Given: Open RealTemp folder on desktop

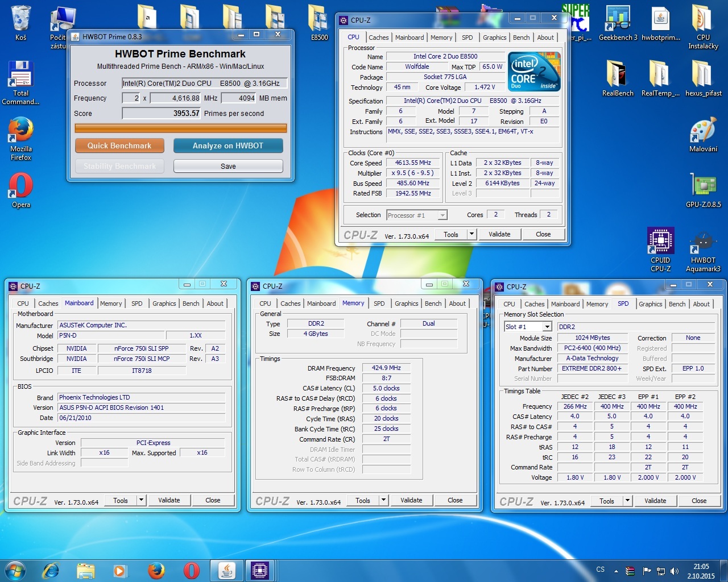Looking at the screenshot, I should point(660,78).
